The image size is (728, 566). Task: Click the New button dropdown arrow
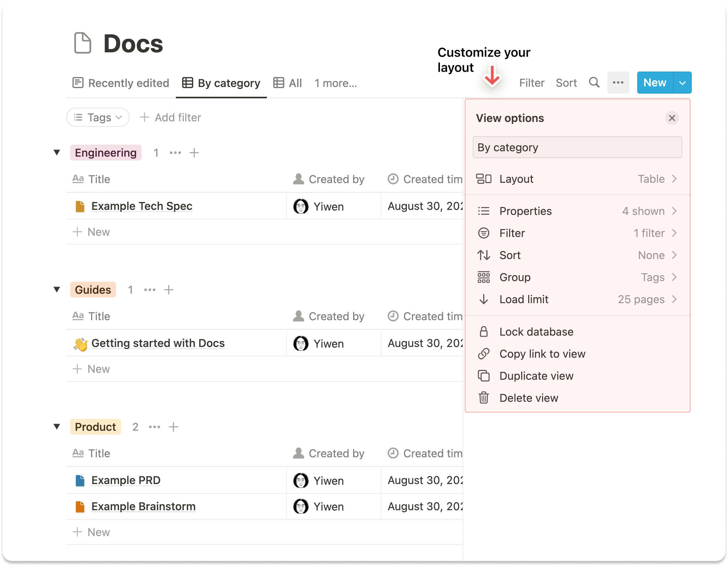(682, 83)
